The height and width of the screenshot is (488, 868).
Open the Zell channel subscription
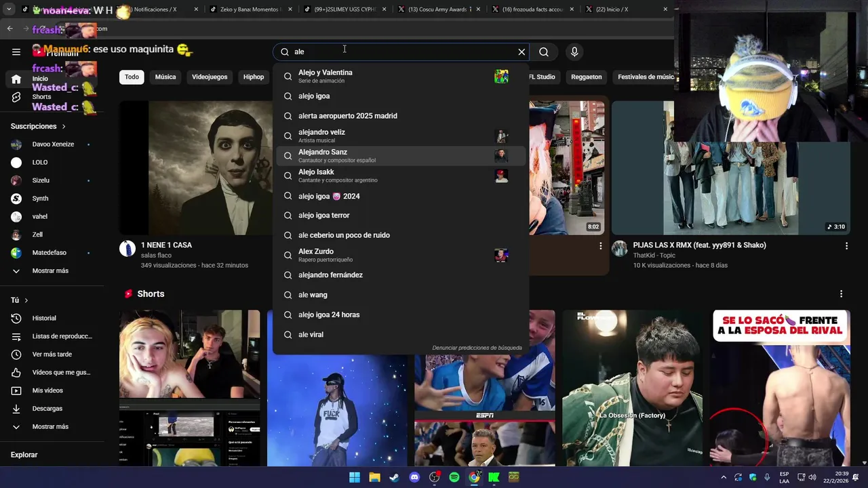(52, 235)
